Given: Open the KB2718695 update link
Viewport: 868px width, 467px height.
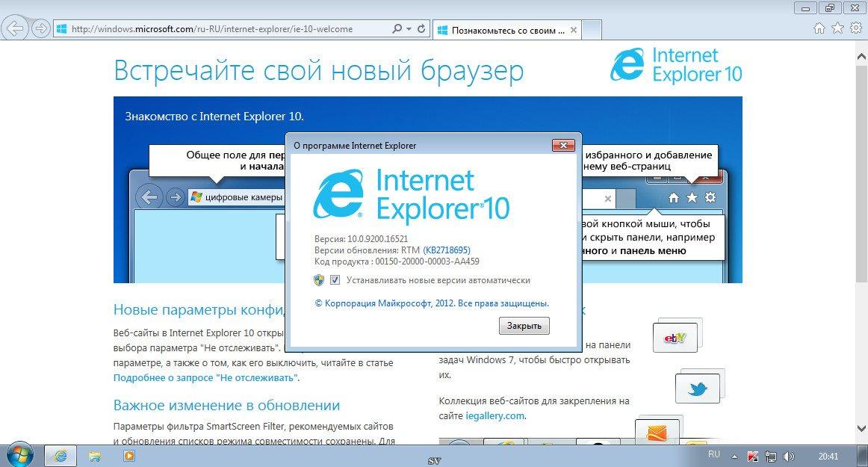Looking at the screenshot, I should tap(447, 250).
